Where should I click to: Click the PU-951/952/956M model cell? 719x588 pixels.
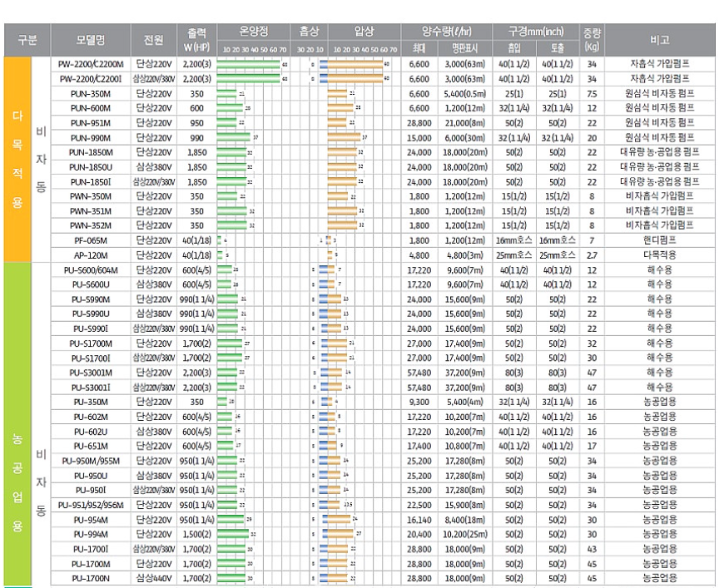point(91,504)
